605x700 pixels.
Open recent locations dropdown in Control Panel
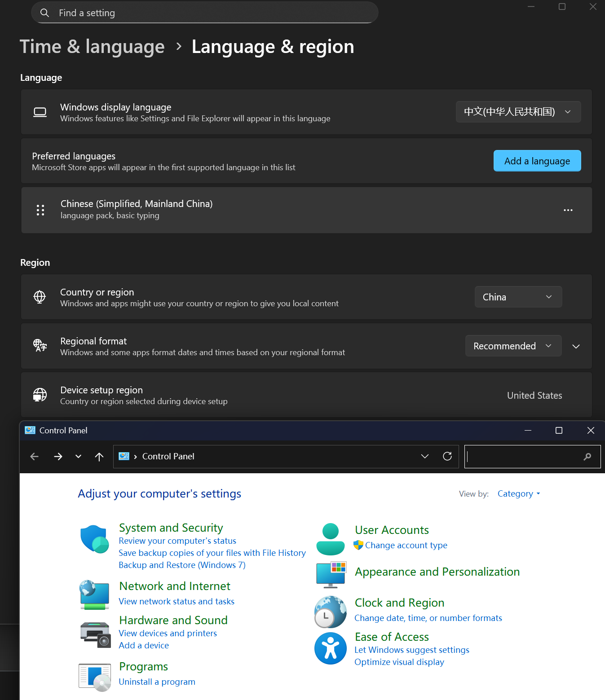pyautogui.click(x=79, y=457)
